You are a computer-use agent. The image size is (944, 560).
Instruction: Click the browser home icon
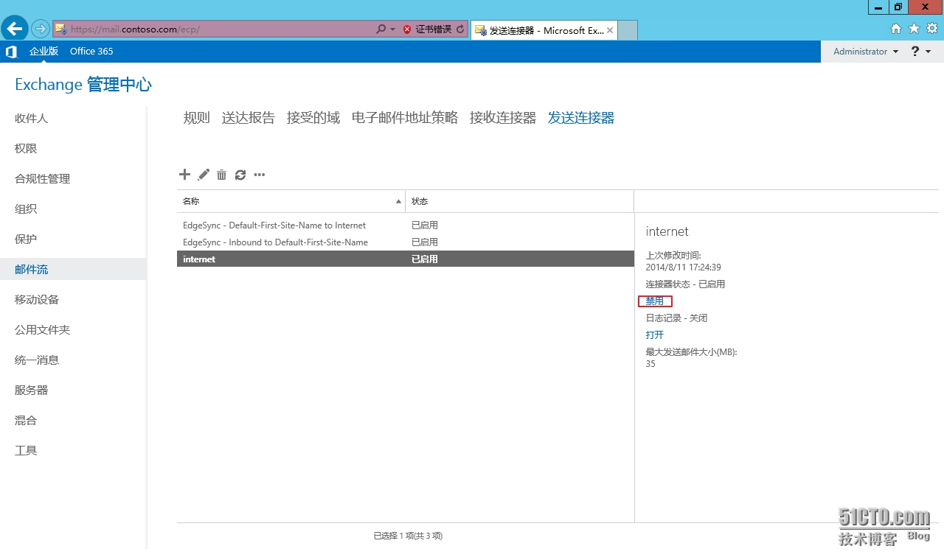pos(896,29)
